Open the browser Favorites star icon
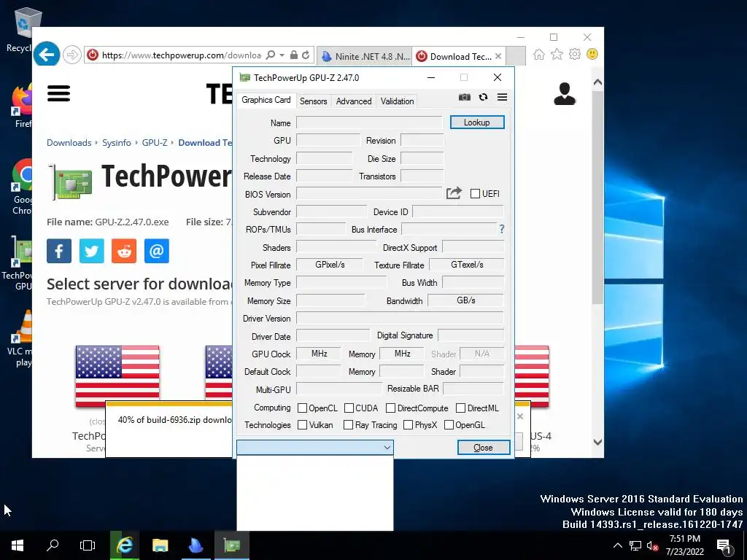This screenshot has width=747, height=560. point(557,54)
